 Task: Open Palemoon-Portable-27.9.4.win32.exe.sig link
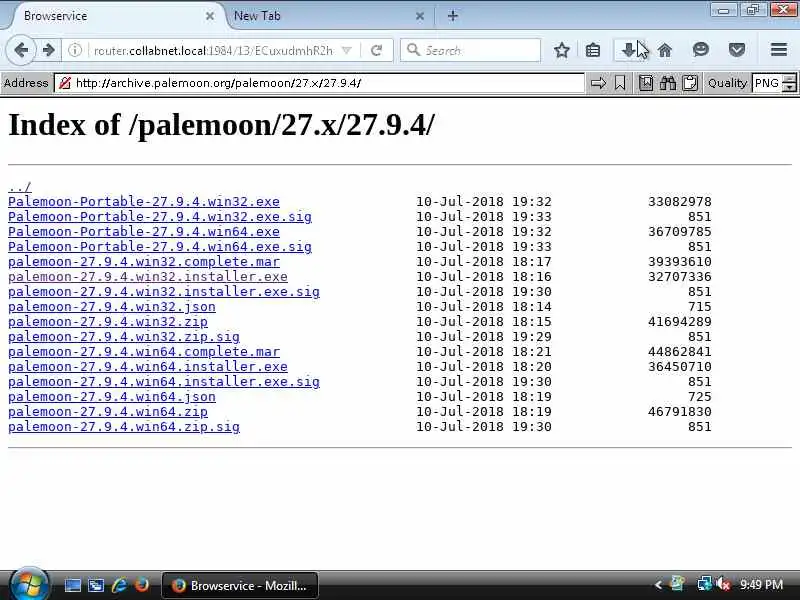pyautogui.click(x=160, y=216)
